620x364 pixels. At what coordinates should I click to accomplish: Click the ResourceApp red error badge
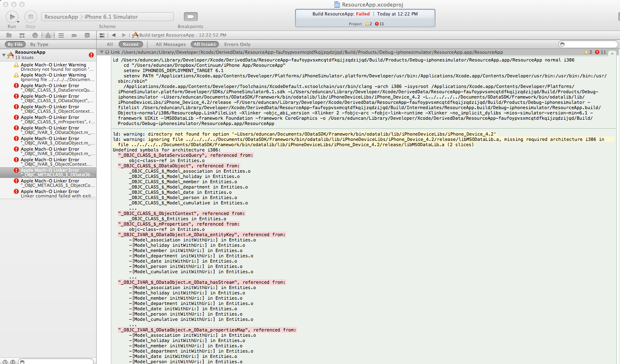pos(91,55)
